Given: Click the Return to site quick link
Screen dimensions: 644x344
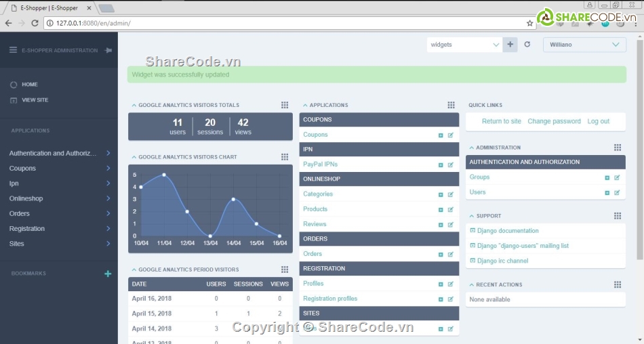Looking at the screenshot, I should (502, 121).
